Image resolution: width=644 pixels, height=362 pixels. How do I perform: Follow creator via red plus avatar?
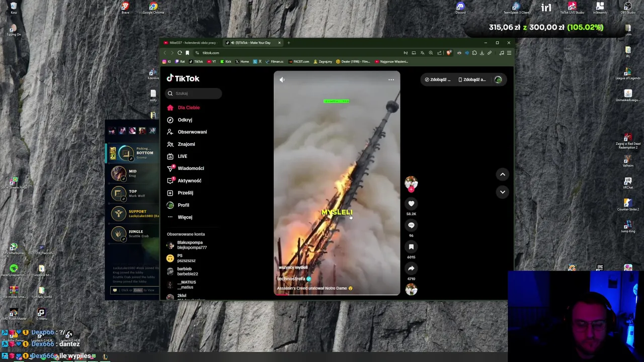point(411,189)
